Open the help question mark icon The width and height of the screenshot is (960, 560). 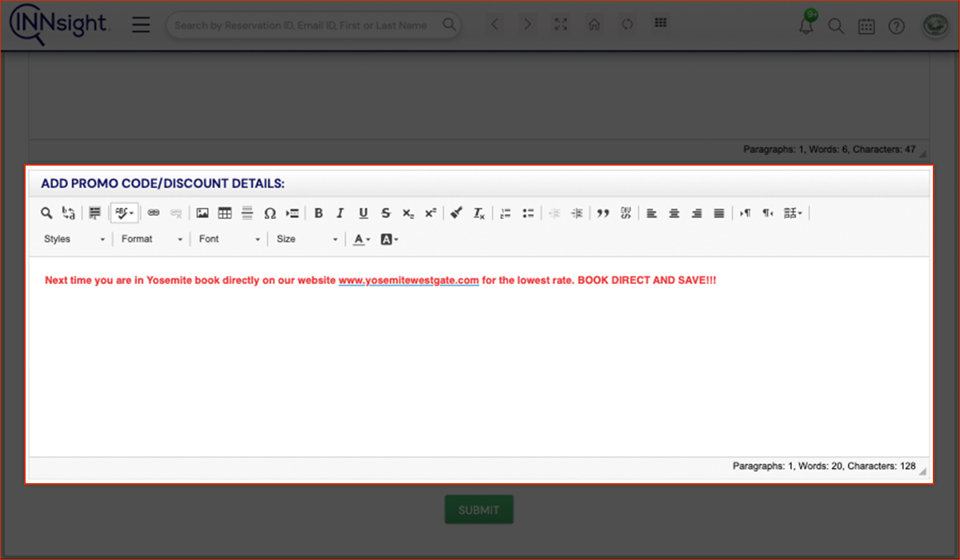tap(897, 26)
